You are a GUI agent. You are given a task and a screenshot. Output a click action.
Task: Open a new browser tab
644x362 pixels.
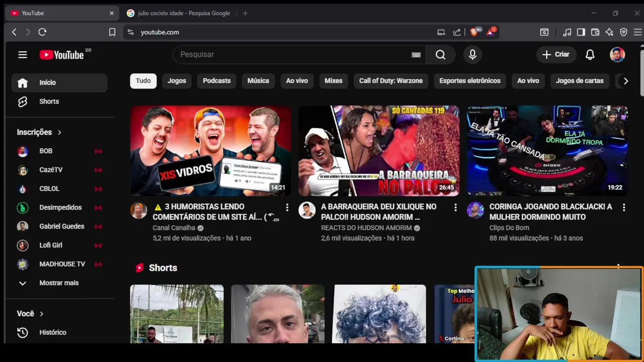[x=245, y=13]
